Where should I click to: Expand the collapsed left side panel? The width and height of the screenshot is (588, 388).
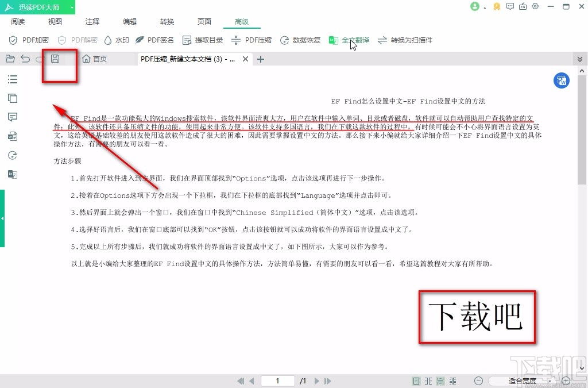[3, 218]
